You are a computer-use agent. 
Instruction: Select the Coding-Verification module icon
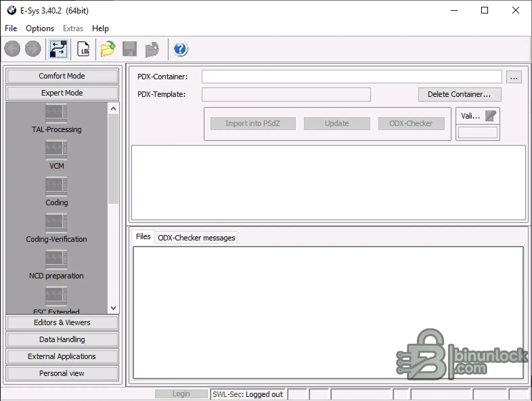click(x=56, y=223)
